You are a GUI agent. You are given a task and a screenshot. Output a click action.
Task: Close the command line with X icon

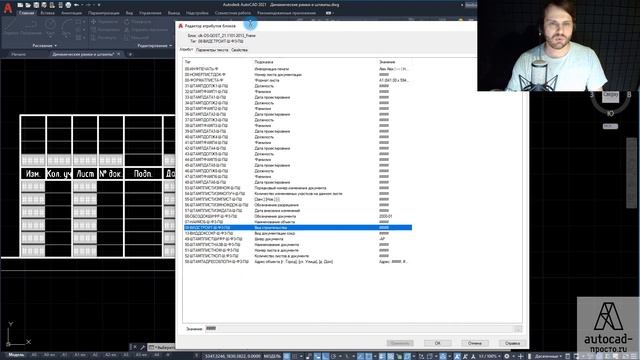(135, 347)
